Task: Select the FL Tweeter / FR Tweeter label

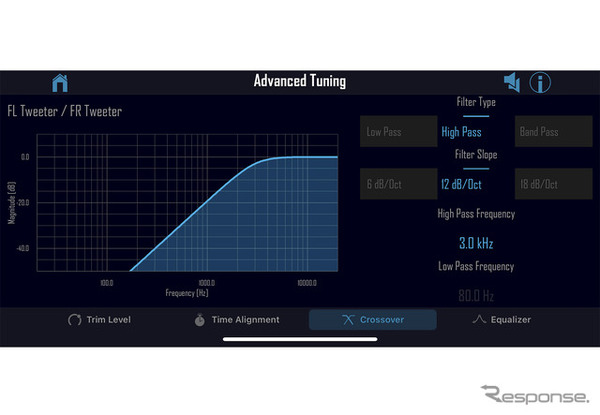Action: click(x=65, y=111)
